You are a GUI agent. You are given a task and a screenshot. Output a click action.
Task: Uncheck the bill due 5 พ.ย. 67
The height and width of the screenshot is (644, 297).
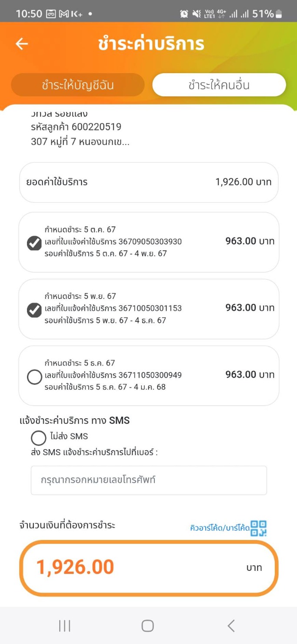pyautogui.click(x=34, y=310)
